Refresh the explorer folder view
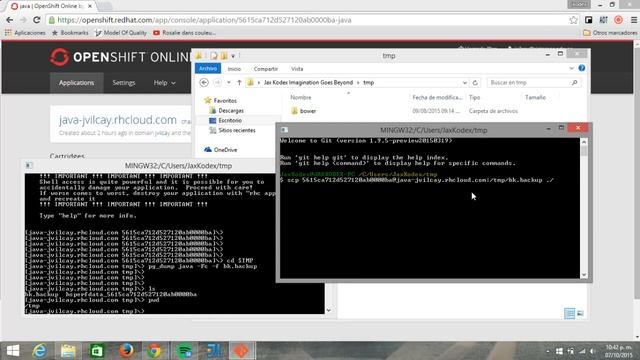The width and height of the screenshot is (640, 360). pyautogui.click(x=475, y=82)
